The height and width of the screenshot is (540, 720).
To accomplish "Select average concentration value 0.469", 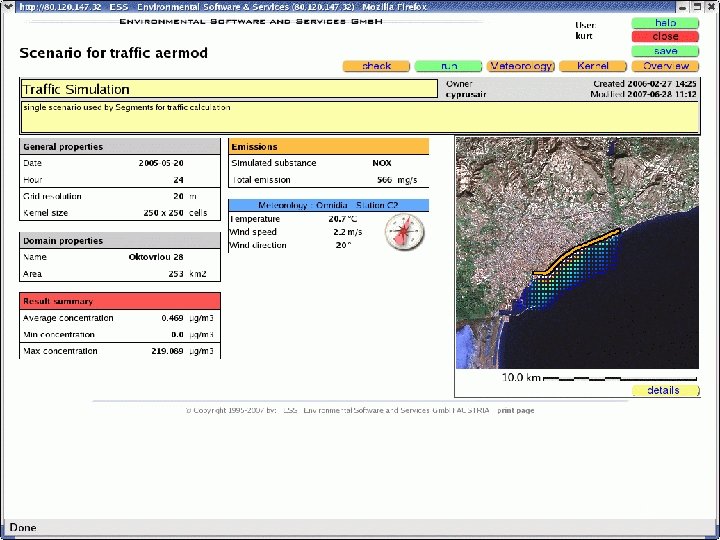I will (172, 318).
